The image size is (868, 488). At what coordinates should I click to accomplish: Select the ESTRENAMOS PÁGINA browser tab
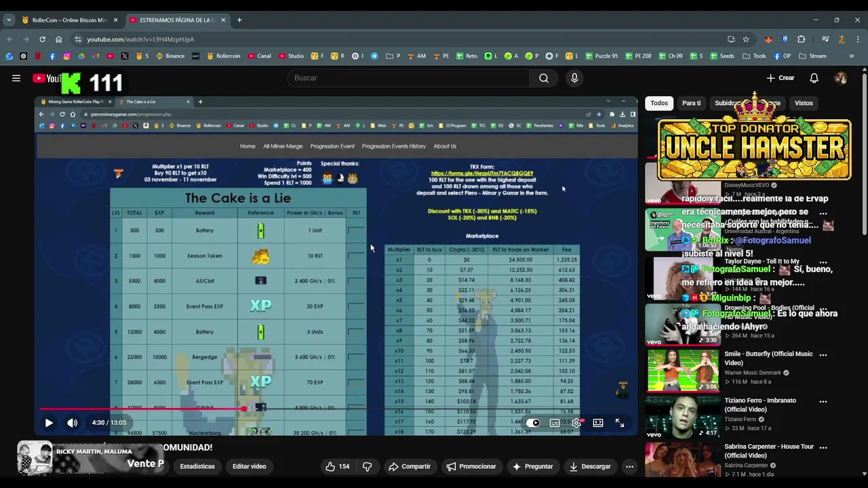[176, 20]
